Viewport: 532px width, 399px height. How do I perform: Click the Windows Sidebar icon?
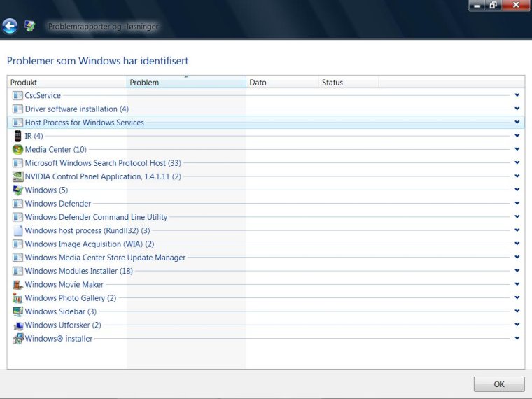coord(17,311)
